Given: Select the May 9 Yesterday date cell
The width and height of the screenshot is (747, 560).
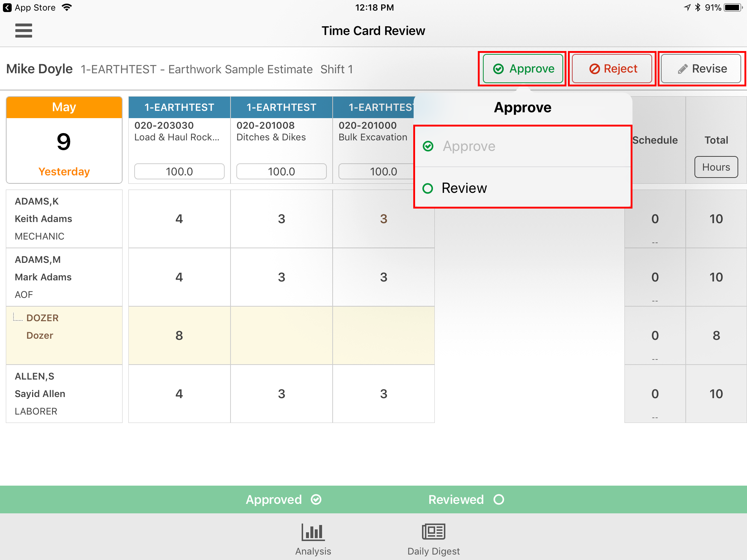Looking at the screenshot, I should coord(64,140).
